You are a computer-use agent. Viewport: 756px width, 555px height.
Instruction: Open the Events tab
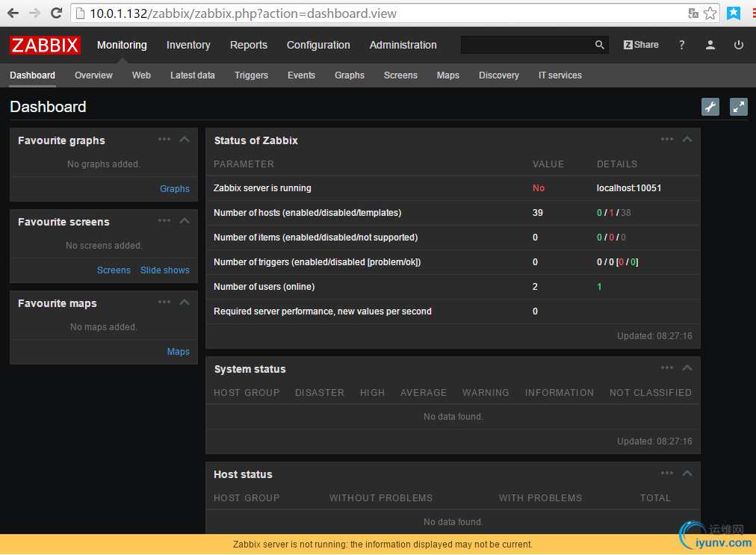(301, 75)
